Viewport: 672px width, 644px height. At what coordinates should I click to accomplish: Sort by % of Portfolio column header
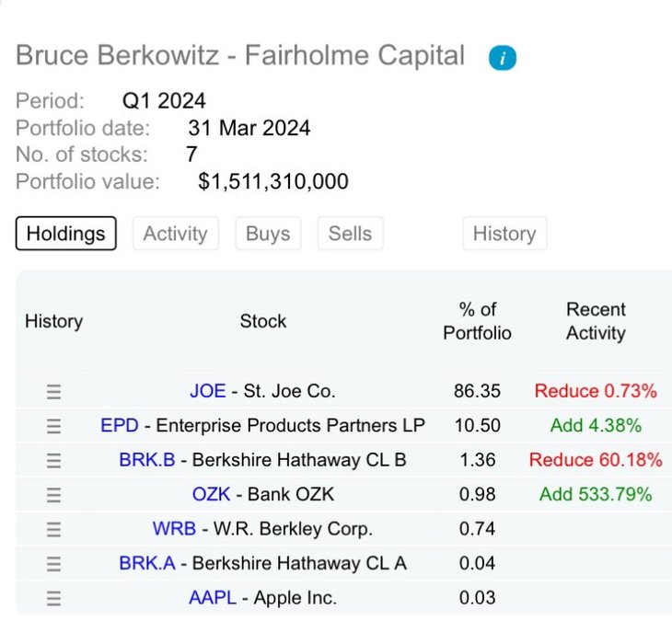point(478,321)
